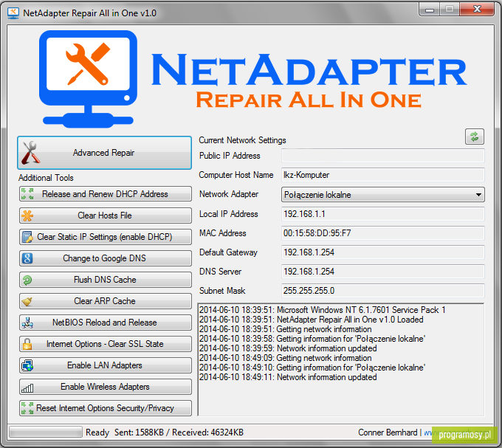Minimize the NetAdapter window

coord(430,9)
